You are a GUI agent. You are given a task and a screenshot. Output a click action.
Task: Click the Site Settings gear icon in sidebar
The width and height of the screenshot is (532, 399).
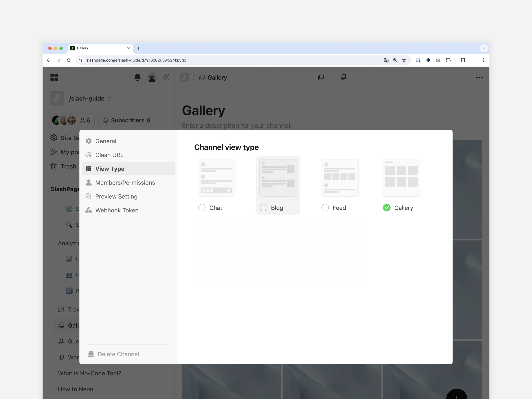tap(54, 138)
